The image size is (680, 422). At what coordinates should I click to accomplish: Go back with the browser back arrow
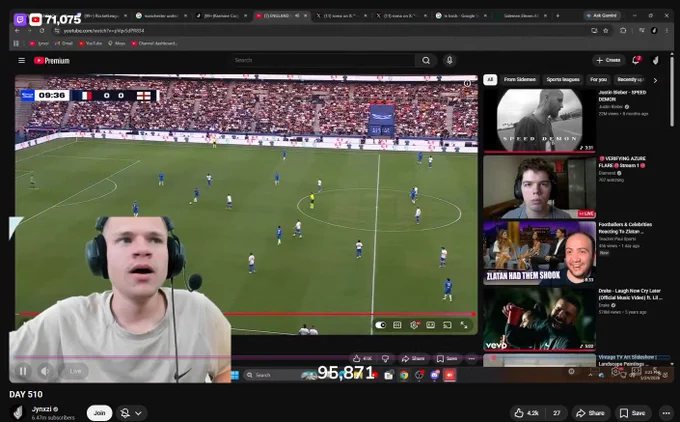click(x=17, y=31)
